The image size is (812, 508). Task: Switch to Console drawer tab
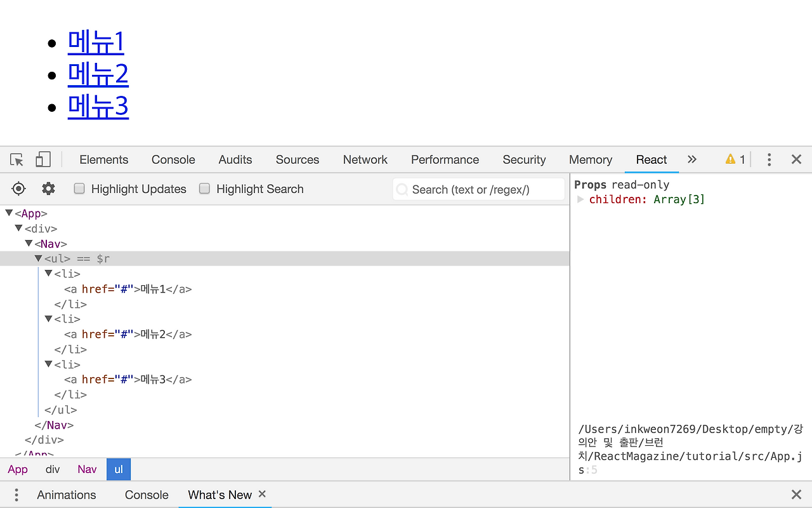point(147,495)
